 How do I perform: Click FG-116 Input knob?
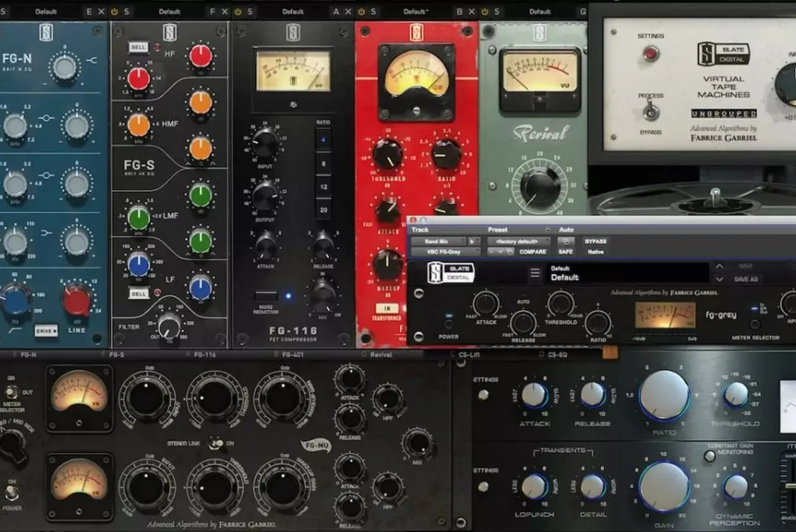pyautogui.click(x=265, y=142)
